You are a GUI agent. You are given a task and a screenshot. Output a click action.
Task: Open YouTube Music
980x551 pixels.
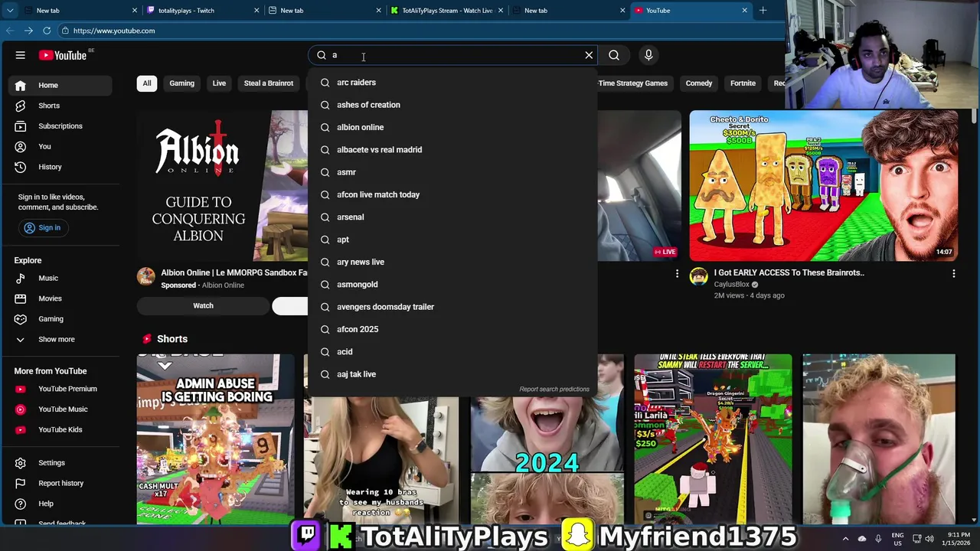60,409
